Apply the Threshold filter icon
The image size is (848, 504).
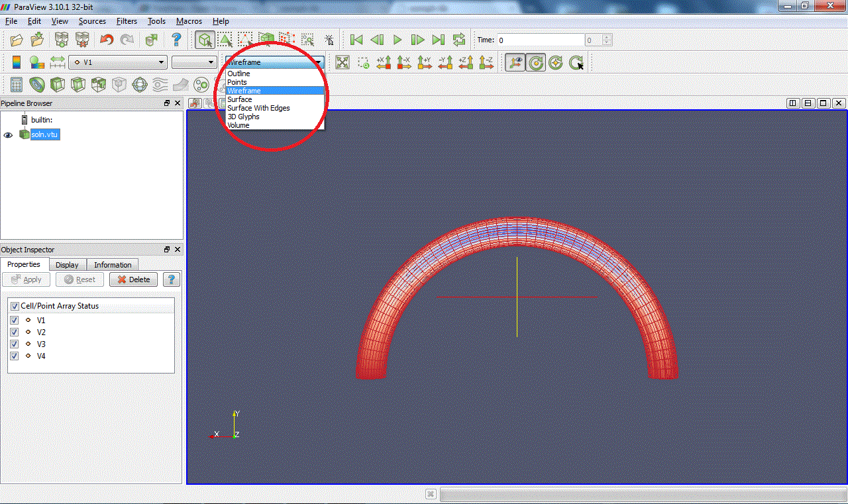99,85
